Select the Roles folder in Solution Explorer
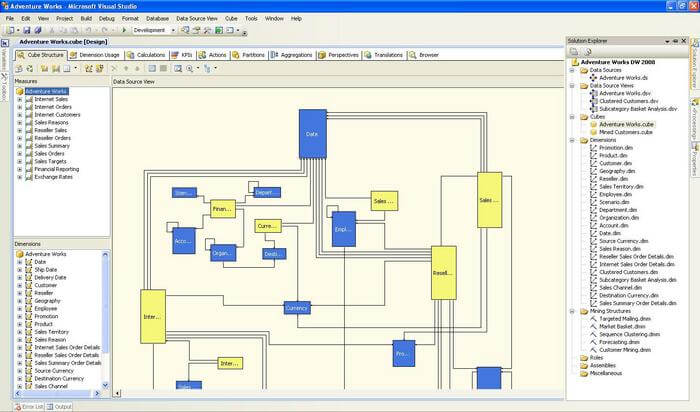Screen dimensions: 700x412 (596, 358)
